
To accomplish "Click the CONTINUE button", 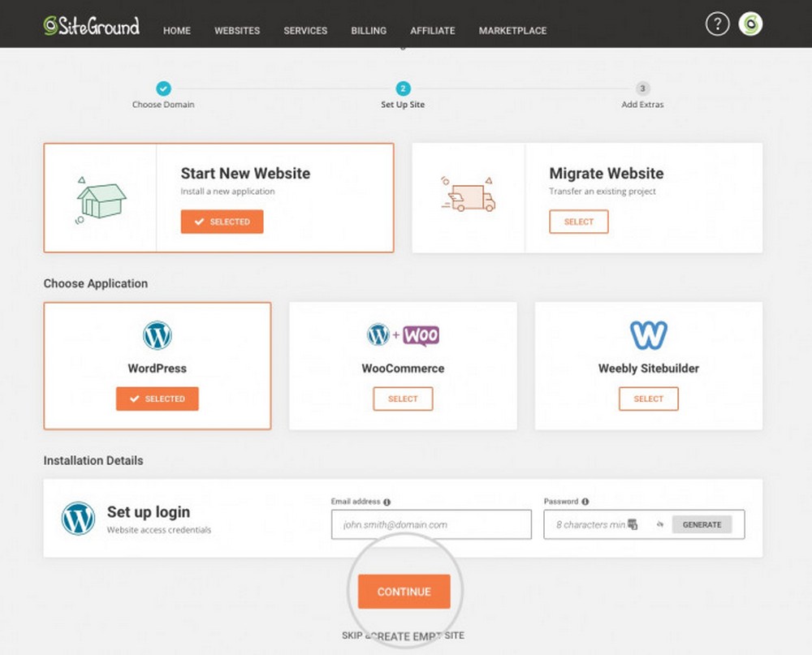I will (404, 592).
